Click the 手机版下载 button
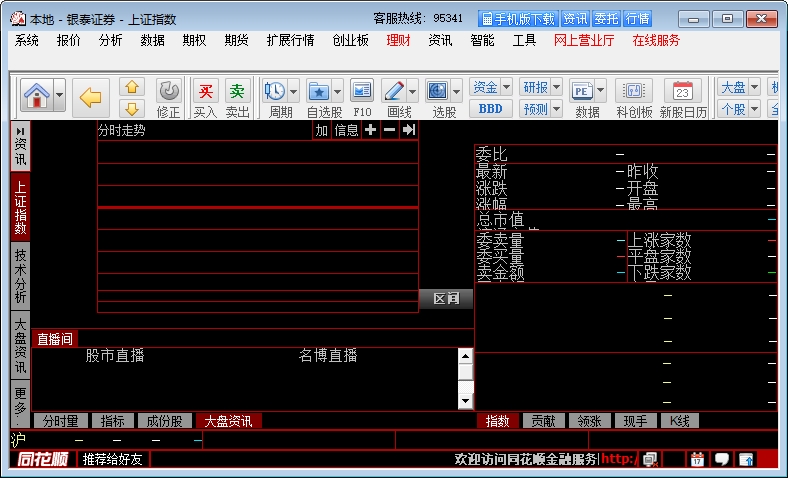This screenshot has width=788, height=478. (x=517, y=18)
